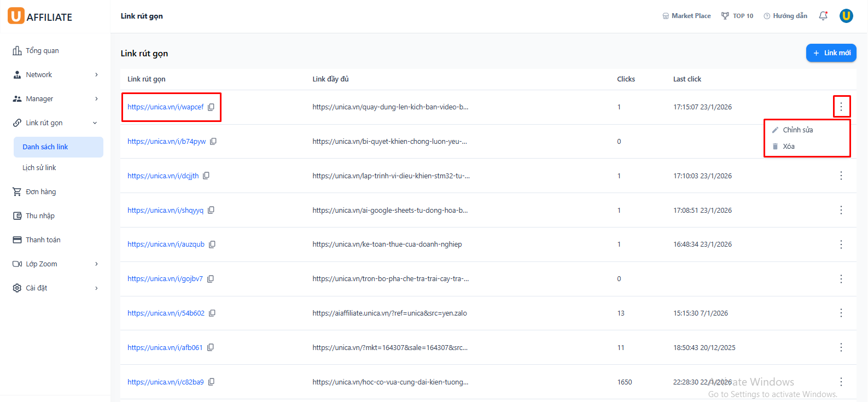Open three-dot menu for shqyyq row
The image size is (868, 402).
click(x=841, y=211)
